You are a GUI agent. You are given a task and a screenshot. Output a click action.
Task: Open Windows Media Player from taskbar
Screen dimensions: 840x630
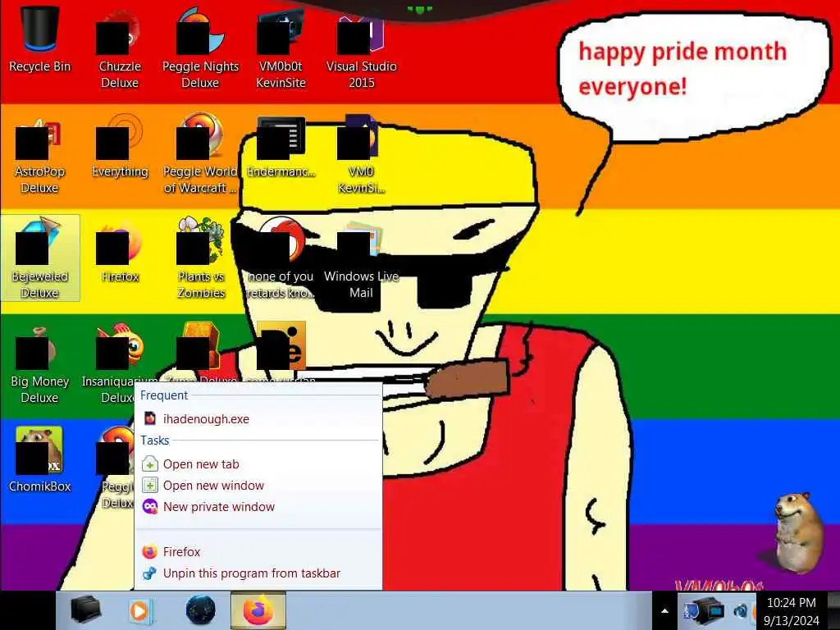pos(141,610)
